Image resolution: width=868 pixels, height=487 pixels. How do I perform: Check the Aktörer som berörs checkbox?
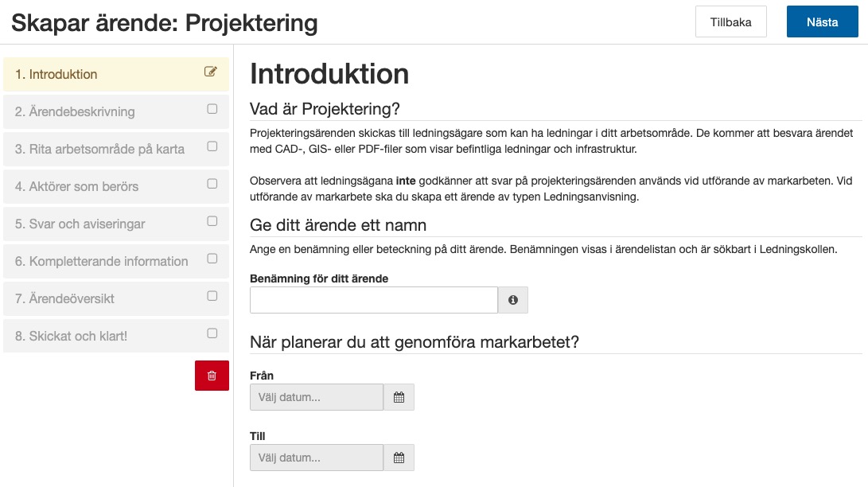tap(211, 185)
